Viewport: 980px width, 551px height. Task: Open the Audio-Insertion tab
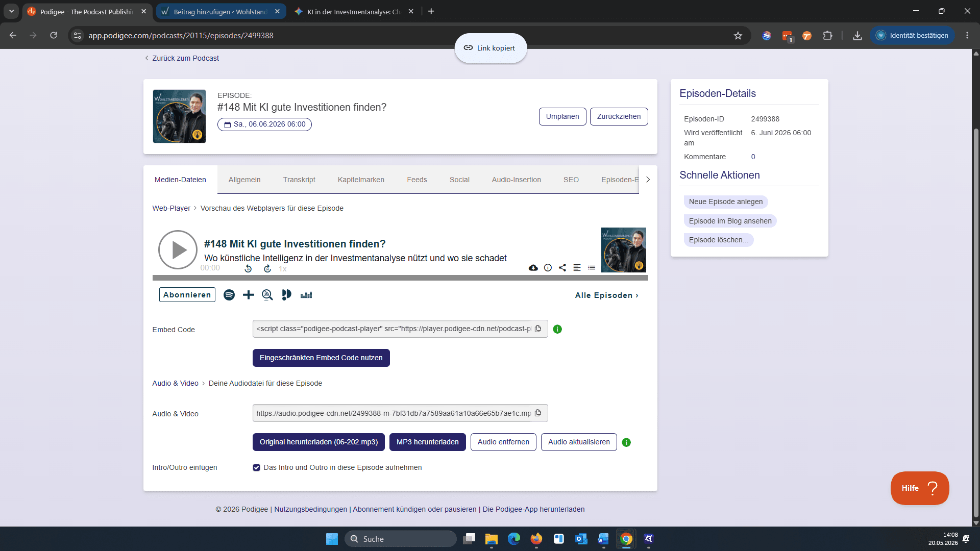517,180
